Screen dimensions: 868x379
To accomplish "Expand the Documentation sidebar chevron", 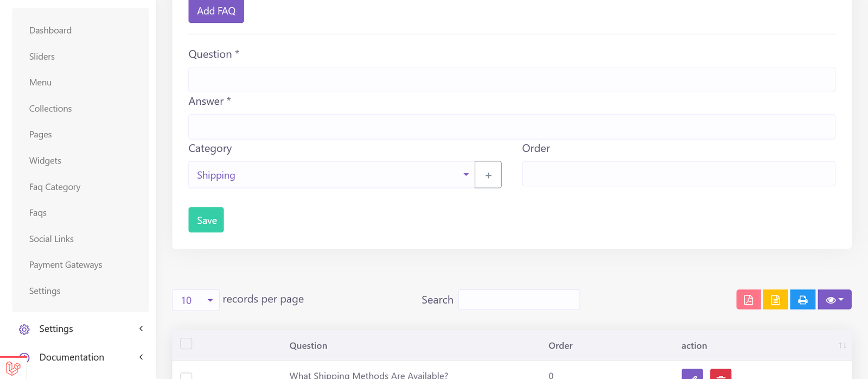I will (x=141, y=357).
